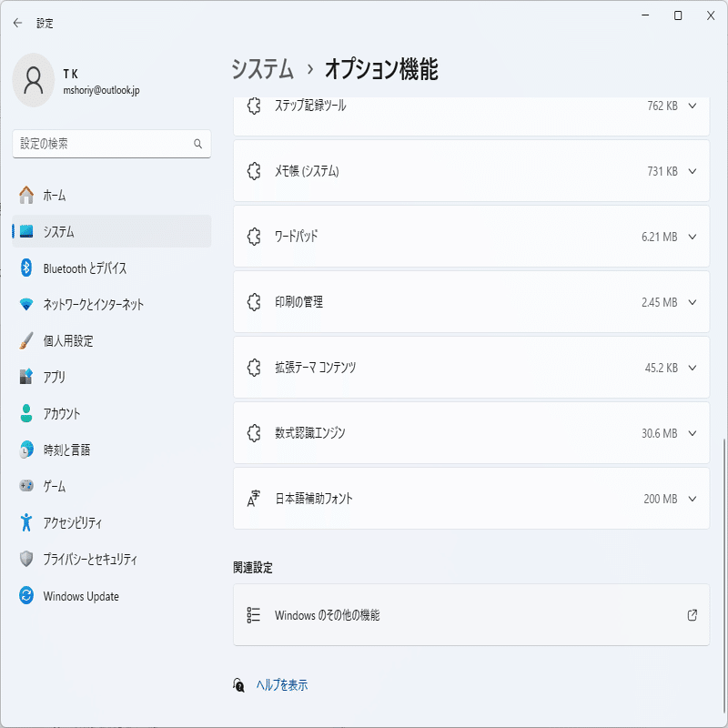The height and width of the screenshot is (728, 728).
Task: Click the puzzle icon for 数式認識エンジン
Action: coord(254,433)
